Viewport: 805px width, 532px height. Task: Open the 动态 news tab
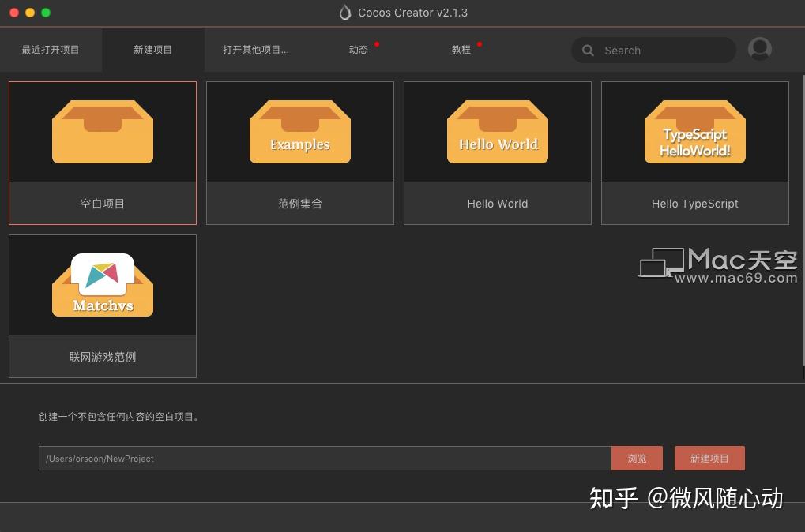pos(358,49)
